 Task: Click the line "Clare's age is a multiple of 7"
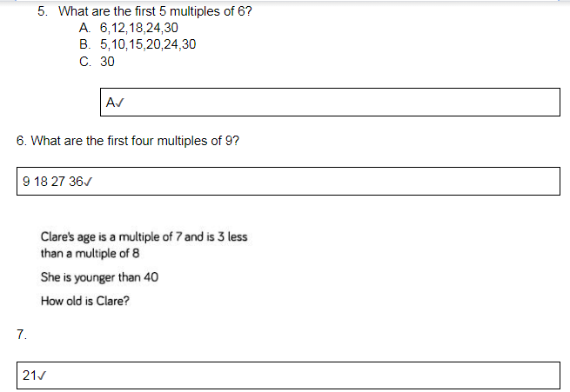tap(144, 237)
